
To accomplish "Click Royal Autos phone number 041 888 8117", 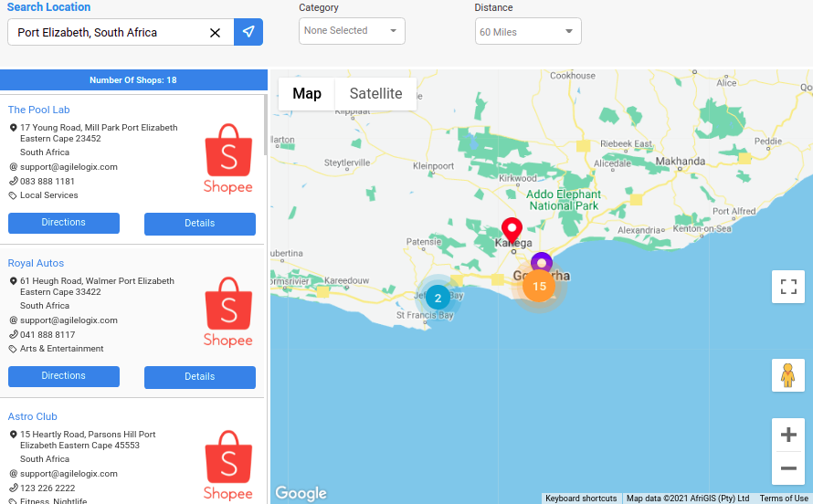I will pyautogui.click(x=48, y=334).
